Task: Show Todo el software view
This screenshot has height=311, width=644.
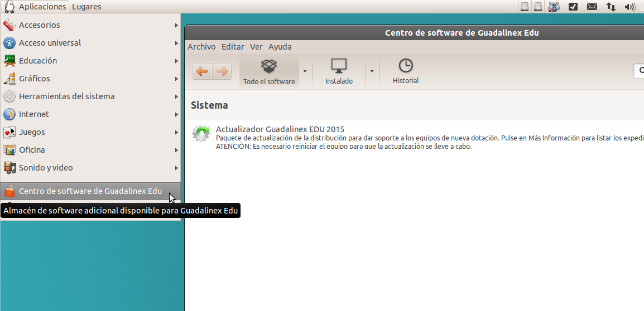Action: (x=269, y=72)
